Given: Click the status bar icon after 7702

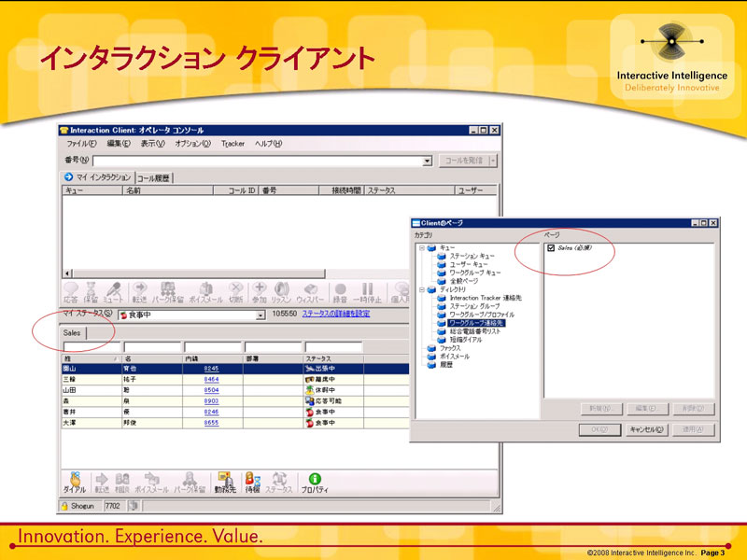Looking at the screenshot, I should coord(133,506).
